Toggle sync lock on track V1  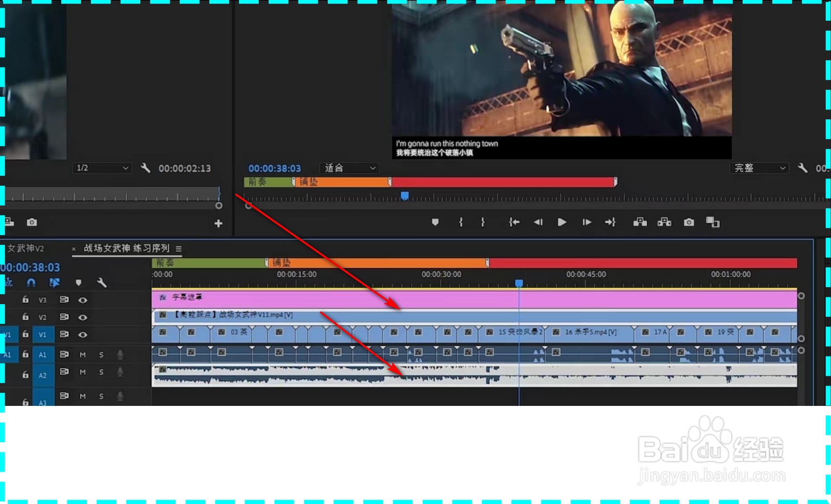click(64, 334)
